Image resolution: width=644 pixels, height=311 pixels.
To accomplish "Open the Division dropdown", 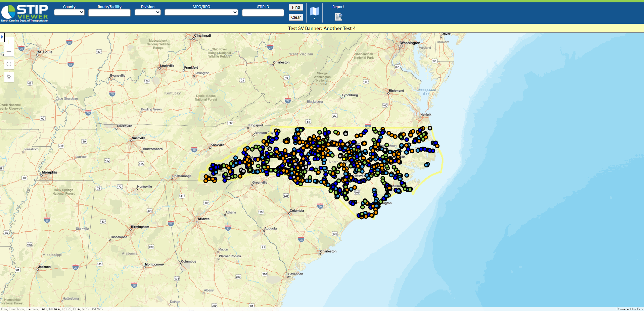I will coord(148,12).
